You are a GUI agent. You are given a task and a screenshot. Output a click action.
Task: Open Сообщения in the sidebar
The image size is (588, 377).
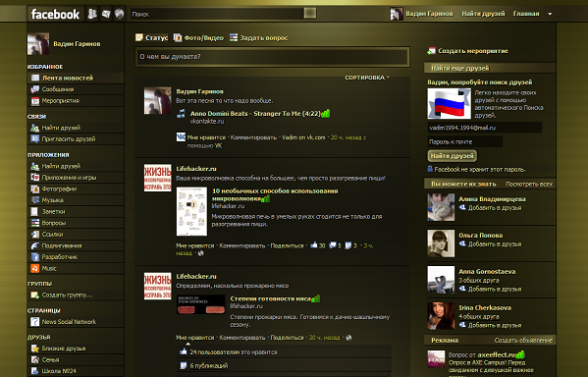[x=76, y=89]
